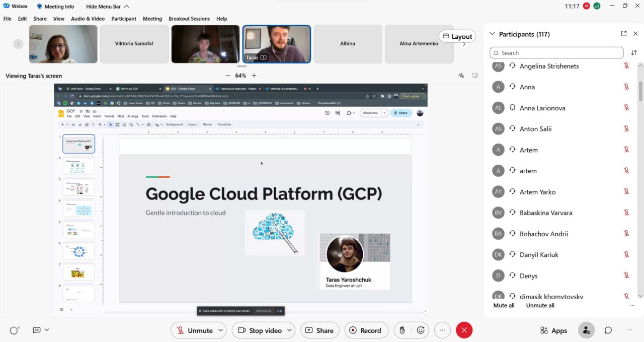The width and height of the screenshot is (644, 342).
Task: Focus the participant Search field
Action: (556, 53)
